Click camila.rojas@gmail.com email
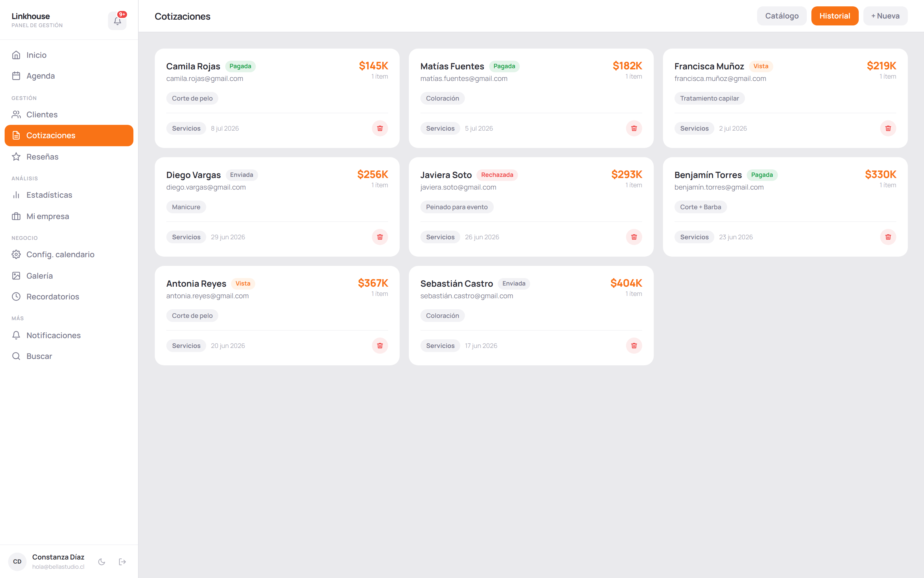This screenshot has width=924, height=578. [x=205, y=78]
